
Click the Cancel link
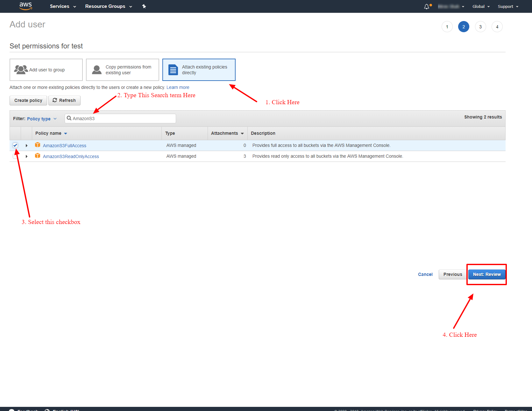pos(425,274)
